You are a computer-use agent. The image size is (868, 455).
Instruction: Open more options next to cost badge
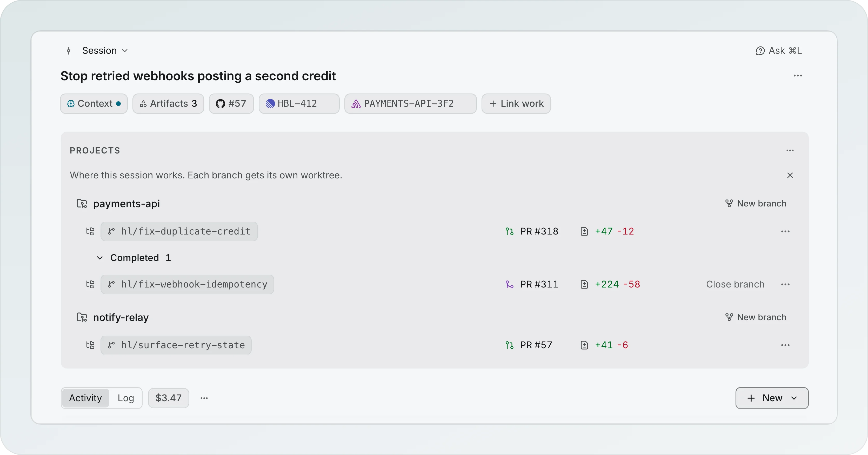click(x=204, y=398)
